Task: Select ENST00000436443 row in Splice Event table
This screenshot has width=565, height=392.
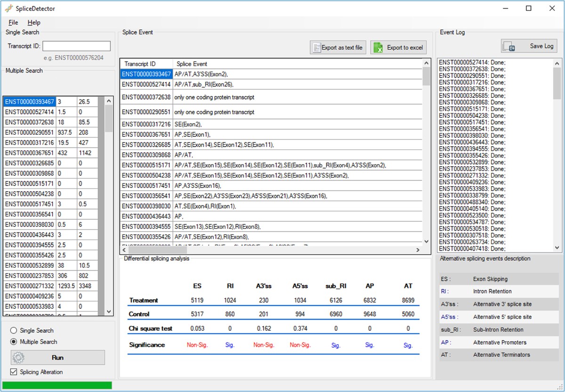Action: [271, 216]
